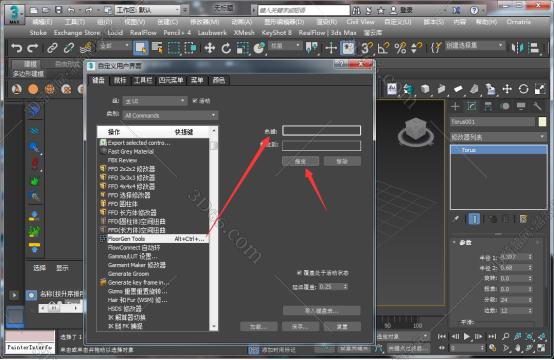Click the Play Animation button
The height and width of the screenshot is (360, 554).
(467, 336)
